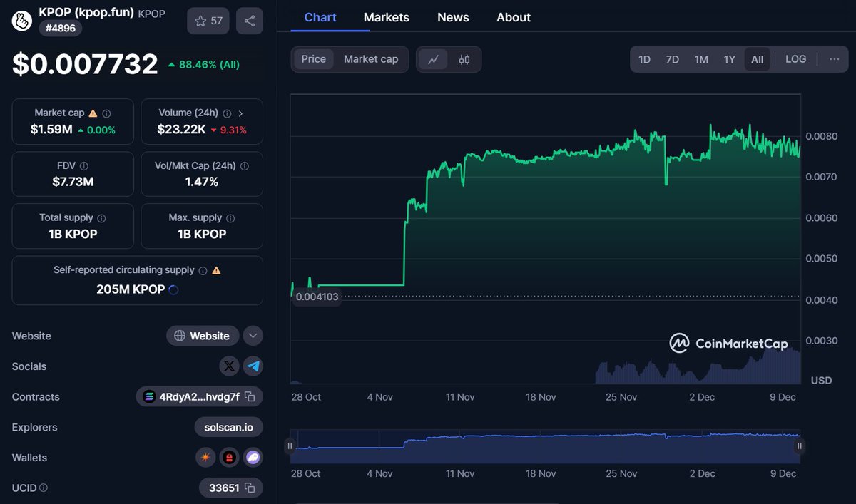This screenshot has height=504, width=856.
Task: Click left handle of range slider
Action: pos(290,446)
